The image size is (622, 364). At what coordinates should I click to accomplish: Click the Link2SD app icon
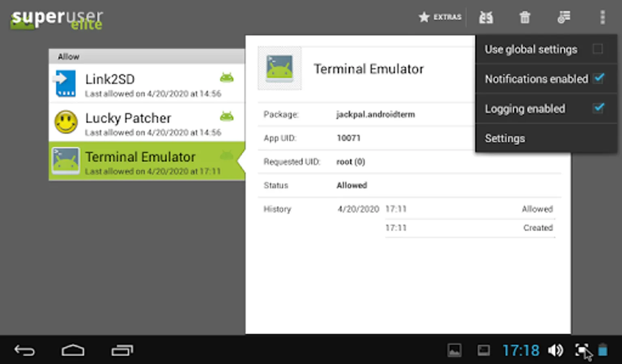[65, 84]
